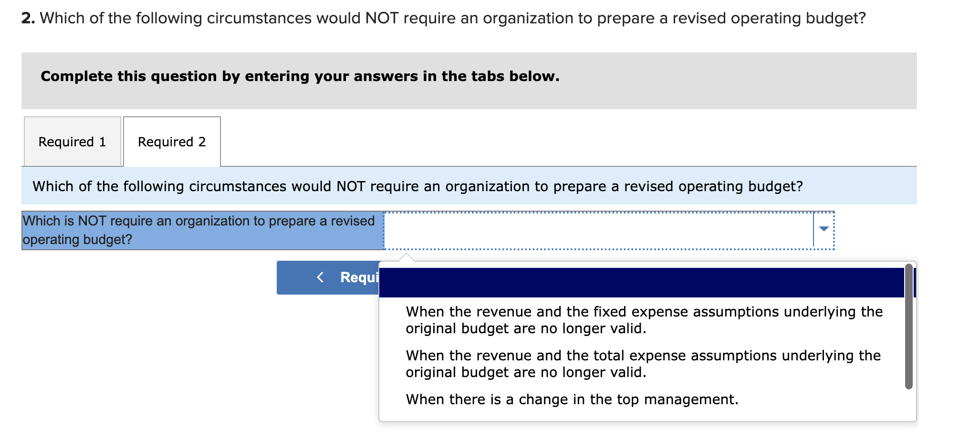Select the total expense assumptions answer option
This screenshot has height=439, width=980.
(643, 364)
